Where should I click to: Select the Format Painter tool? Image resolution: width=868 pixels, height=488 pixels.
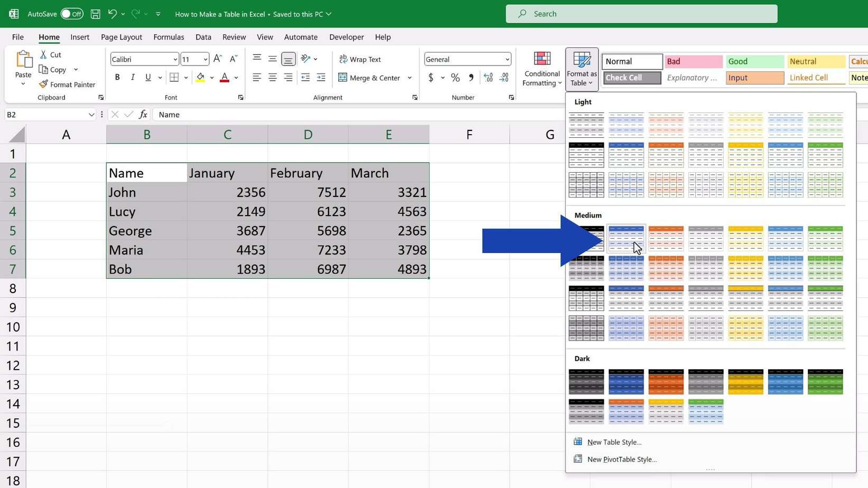pyautogui.click(x=67, y=84)
